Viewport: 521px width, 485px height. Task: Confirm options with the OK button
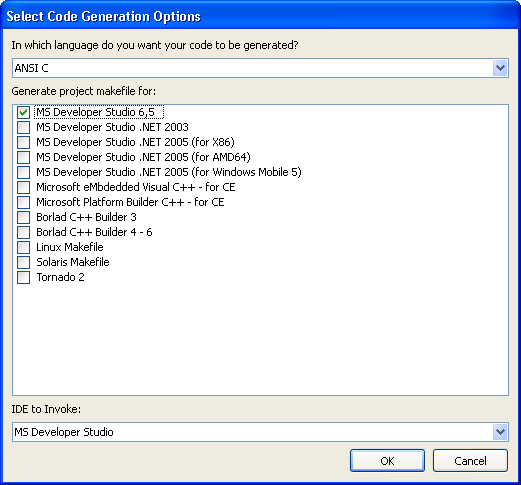387,461
